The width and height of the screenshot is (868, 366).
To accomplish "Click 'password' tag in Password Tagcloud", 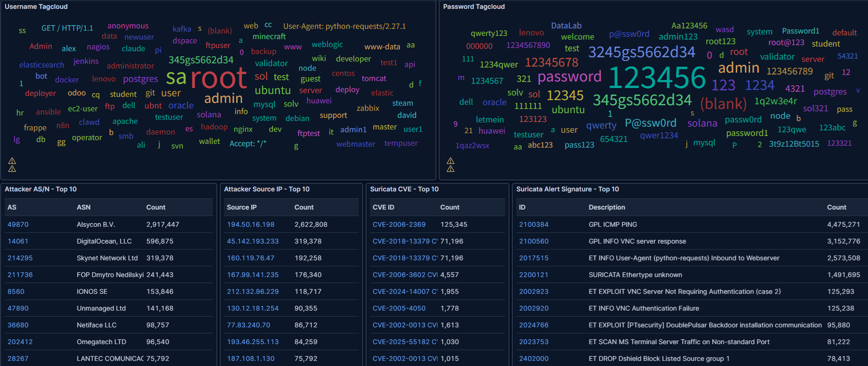I will (569, 76).
